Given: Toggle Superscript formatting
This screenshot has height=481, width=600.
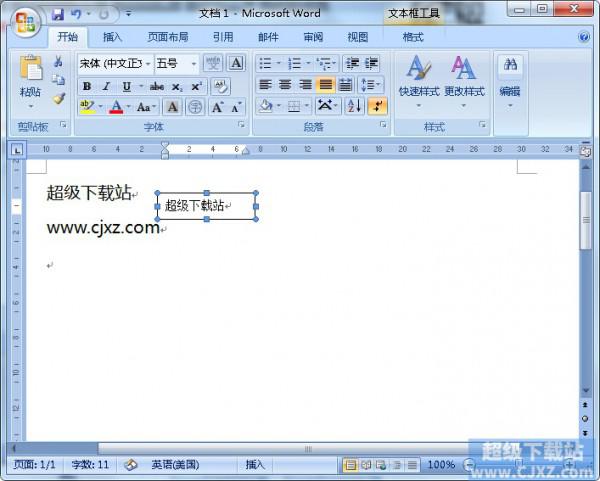Looking at the screenshot, I should (x=196, y=86).
